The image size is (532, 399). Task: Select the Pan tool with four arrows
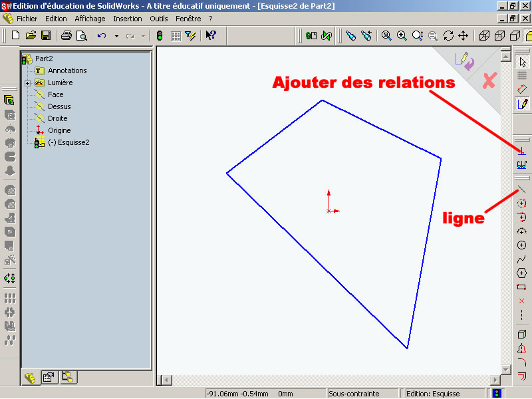pos(464,35)
